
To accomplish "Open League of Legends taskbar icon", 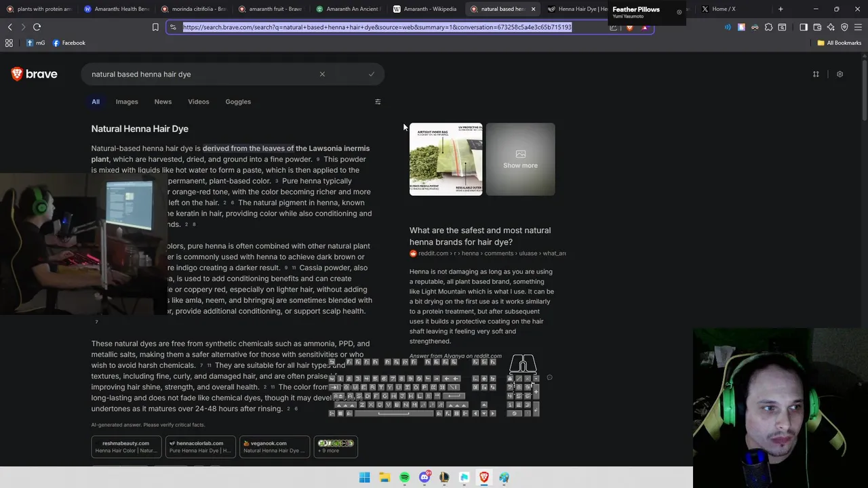I will (444, 477).
